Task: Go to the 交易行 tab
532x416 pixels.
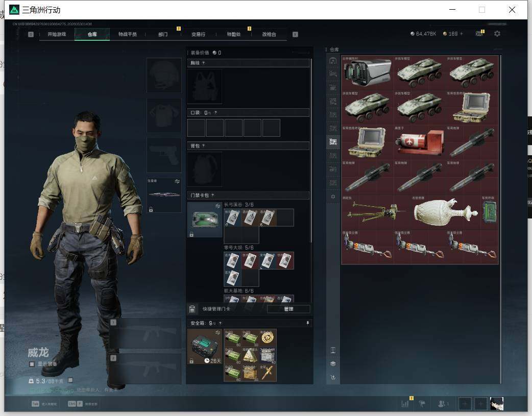Action: pos(198,34)
